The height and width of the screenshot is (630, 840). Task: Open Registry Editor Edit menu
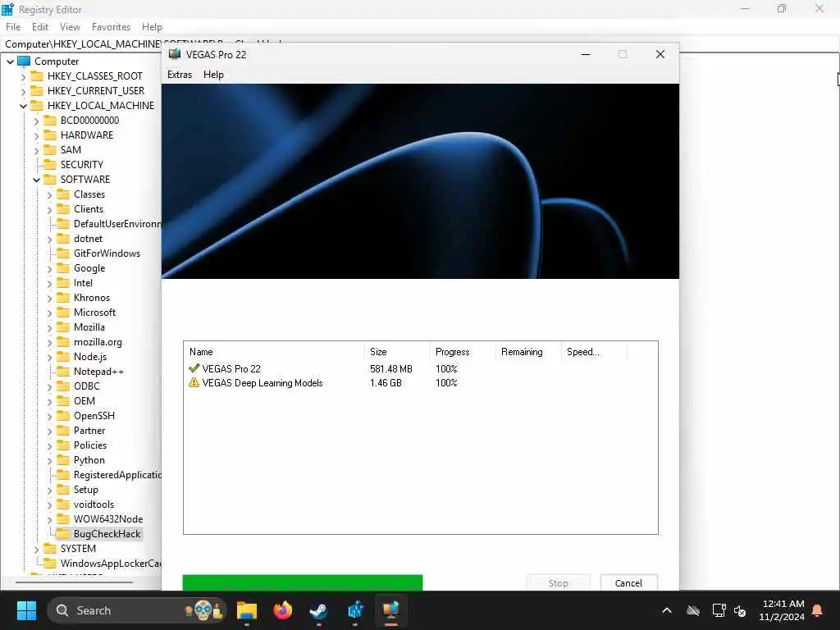pos(39,27)
